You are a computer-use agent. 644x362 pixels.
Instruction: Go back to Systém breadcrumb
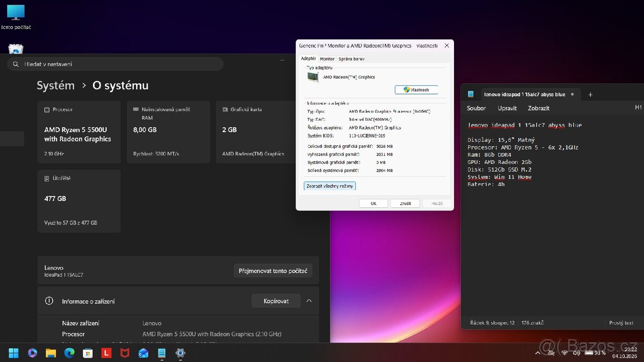55,85
